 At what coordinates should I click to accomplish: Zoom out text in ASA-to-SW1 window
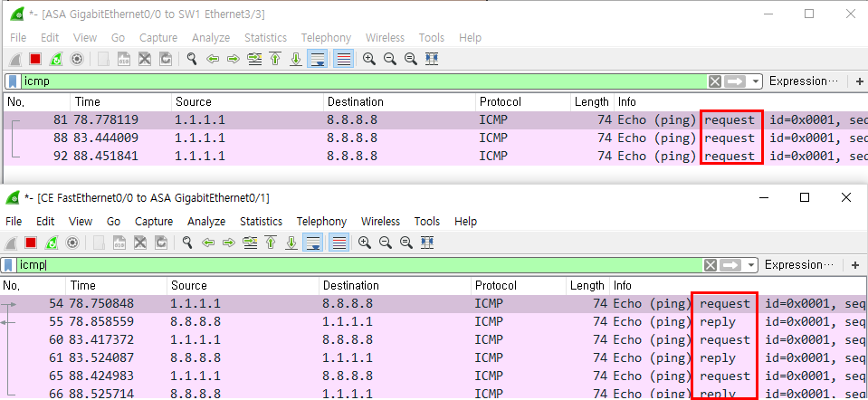[x=390, y=59]
